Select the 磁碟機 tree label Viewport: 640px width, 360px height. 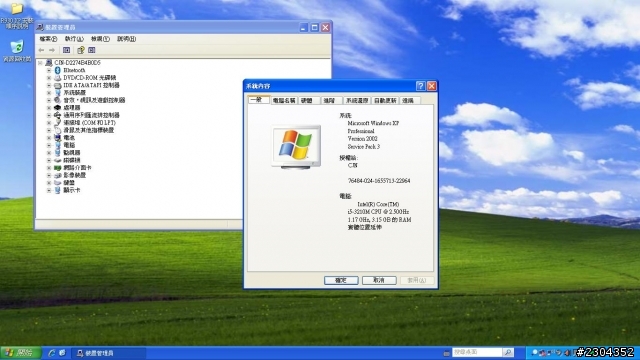click(72, 160)
